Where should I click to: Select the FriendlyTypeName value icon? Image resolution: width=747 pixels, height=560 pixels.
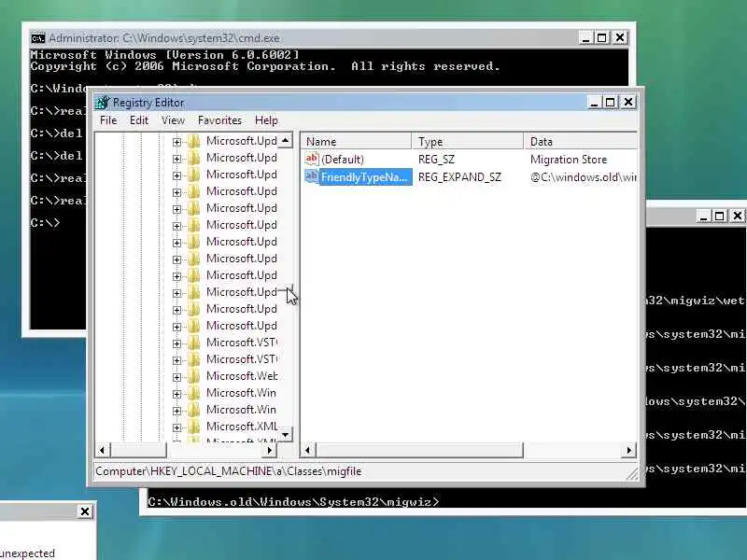pos(312,176)
